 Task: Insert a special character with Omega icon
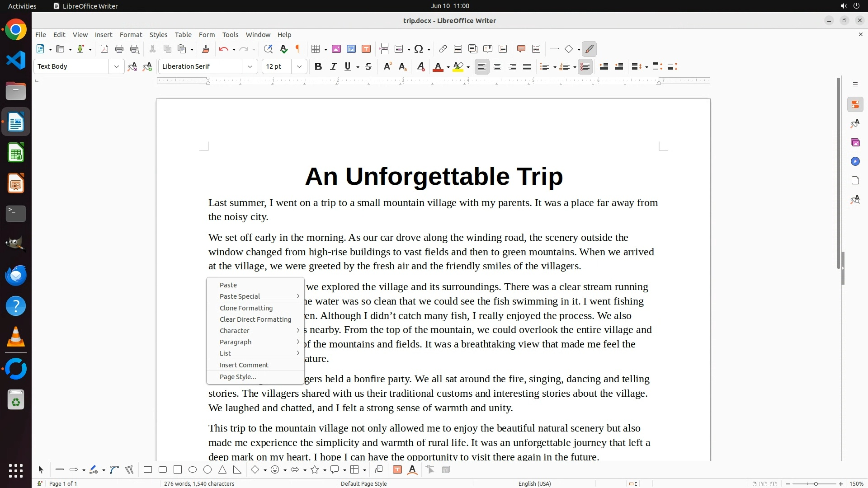pos(419,49)
